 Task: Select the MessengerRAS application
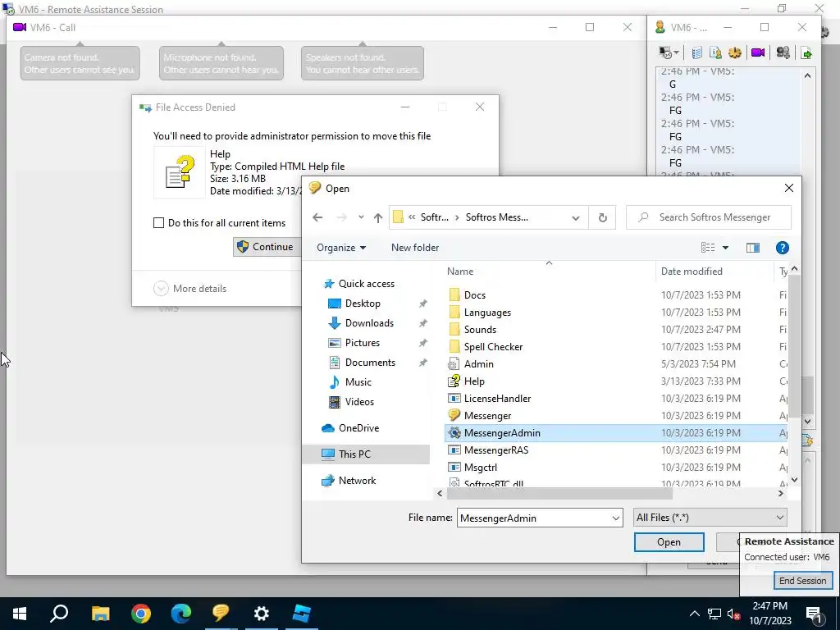[x=496, y=450]
